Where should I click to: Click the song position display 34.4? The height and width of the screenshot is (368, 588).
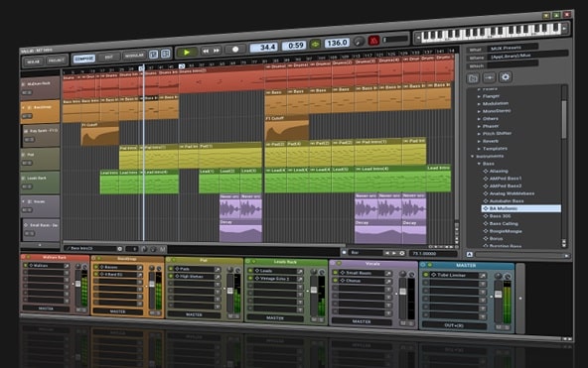tap(264, 48)
